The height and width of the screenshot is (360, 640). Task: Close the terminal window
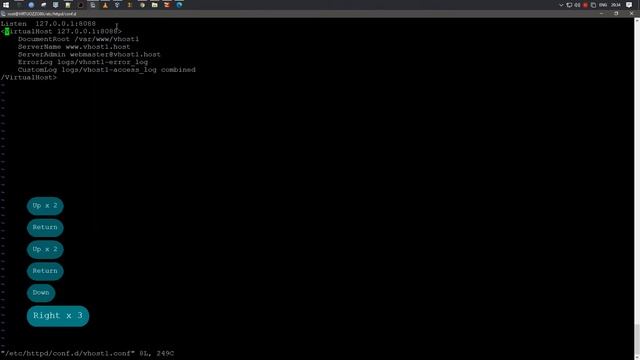tap(631, 13)
